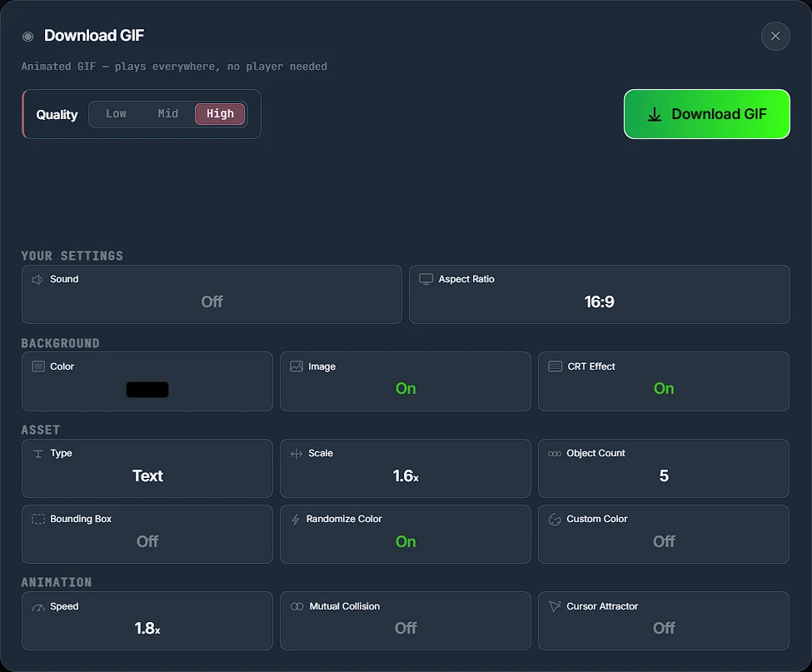Click the Download GIF green button
This screenshot has width=812, height=672.
706,114
